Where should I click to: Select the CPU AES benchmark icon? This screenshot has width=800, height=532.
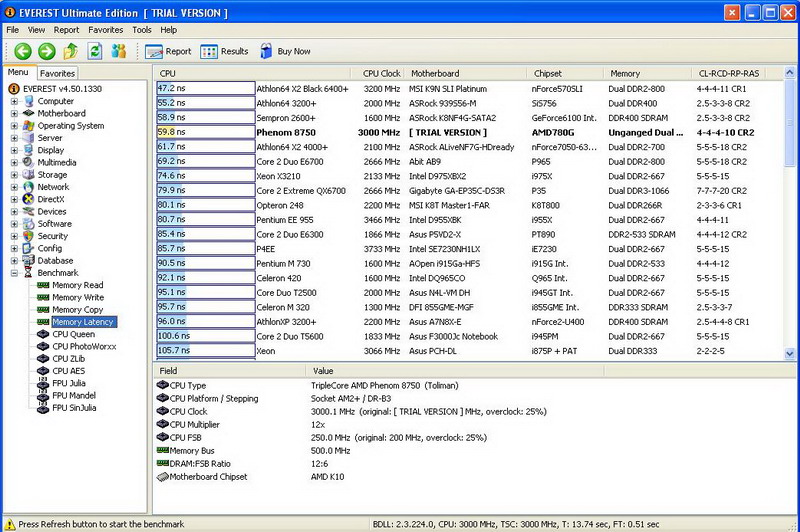coord(43,371)
